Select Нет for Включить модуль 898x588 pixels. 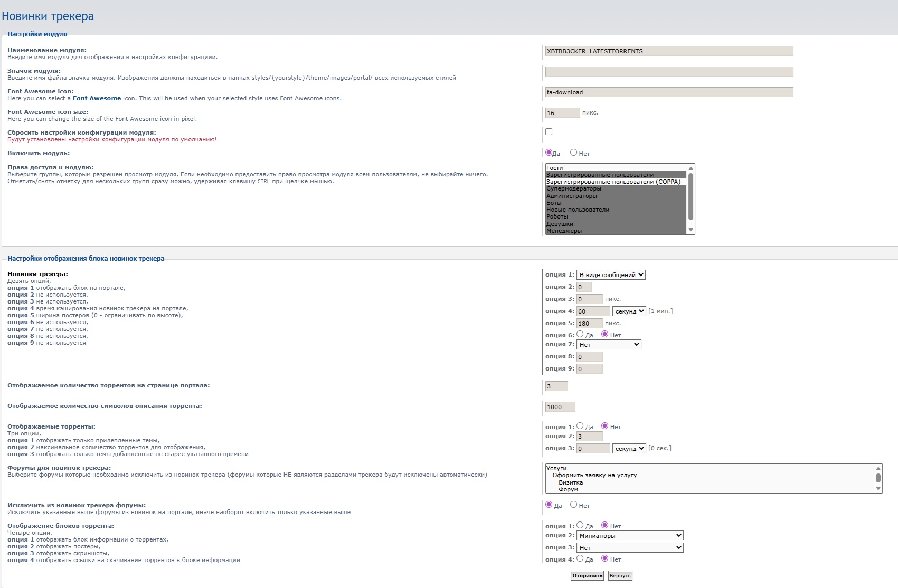573,153
